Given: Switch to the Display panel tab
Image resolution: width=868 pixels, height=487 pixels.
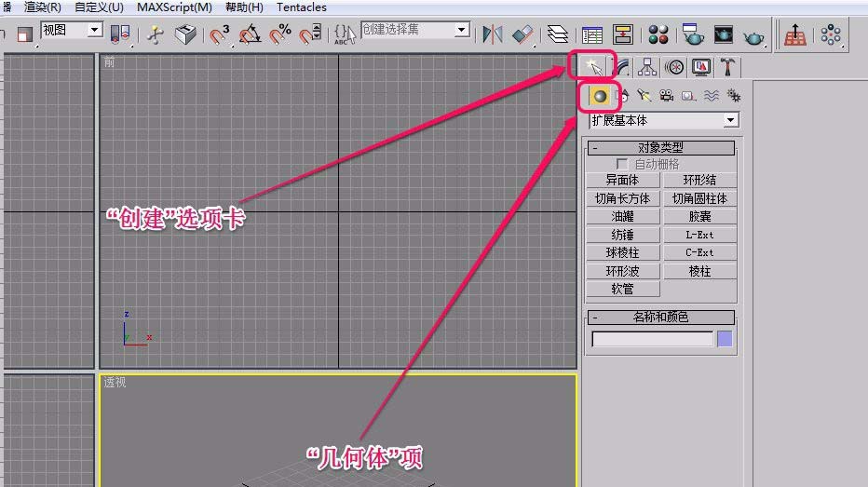Looking at the screenshot, I should pyautogui.click(x=700, y=67).
